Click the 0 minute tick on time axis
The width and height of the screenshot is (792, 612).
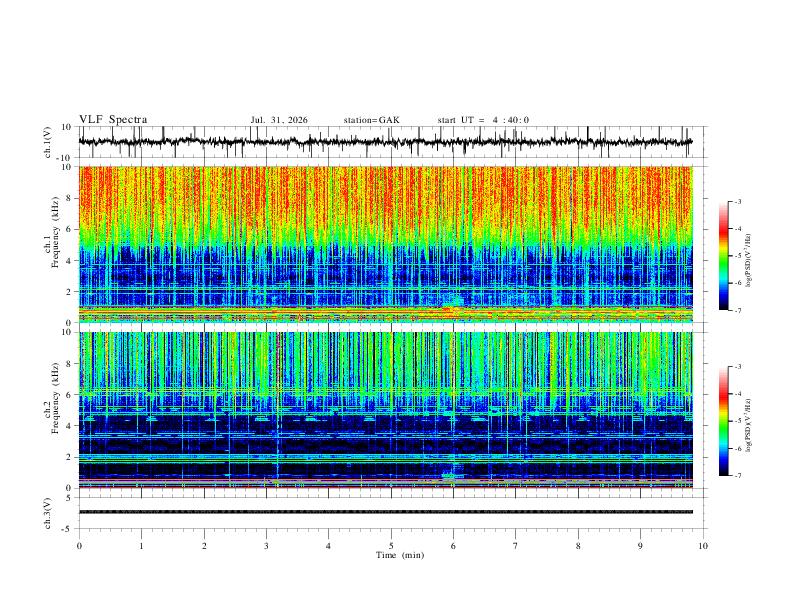[79, 546]
